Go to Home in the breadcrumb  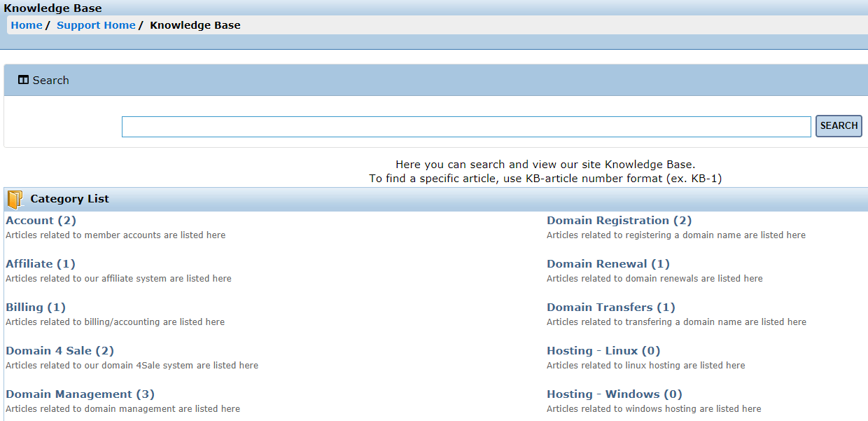(27, 25)
